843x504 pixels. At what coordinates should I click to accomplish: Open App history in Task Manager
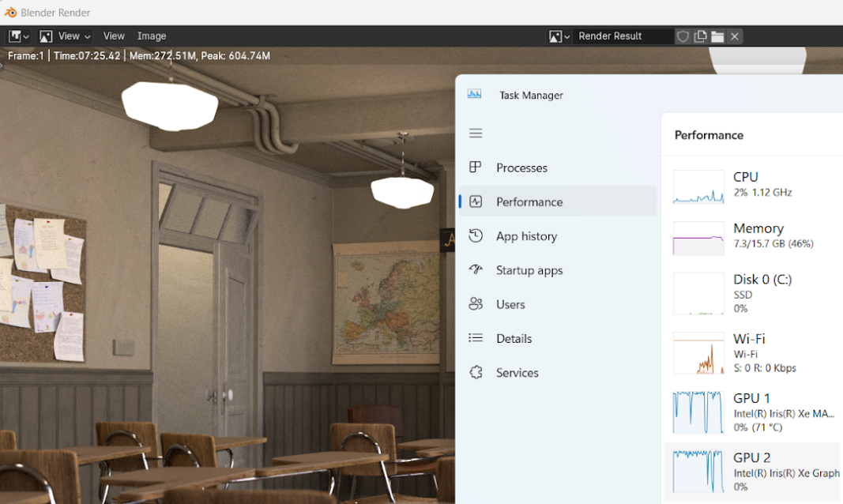point(526,236)
